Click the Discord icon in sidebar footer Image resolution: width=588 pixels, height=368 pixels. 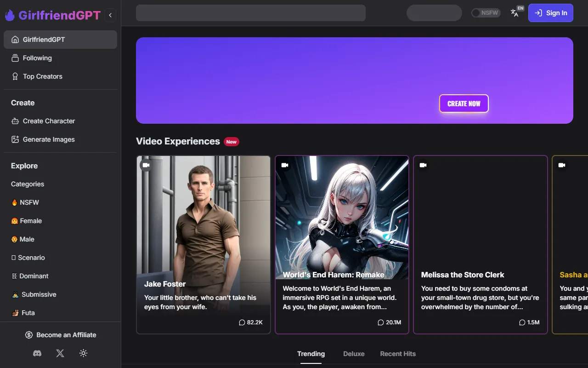(x=37, y=353)
